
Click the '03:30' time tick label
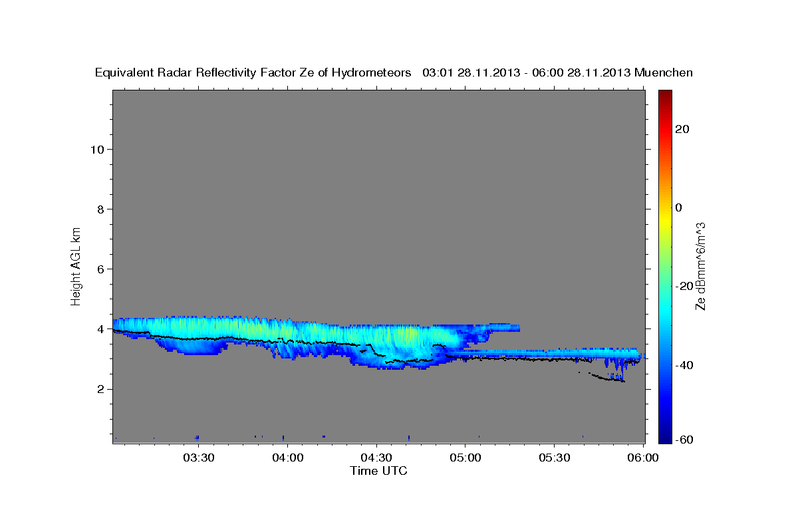click(x=198, y=458)
